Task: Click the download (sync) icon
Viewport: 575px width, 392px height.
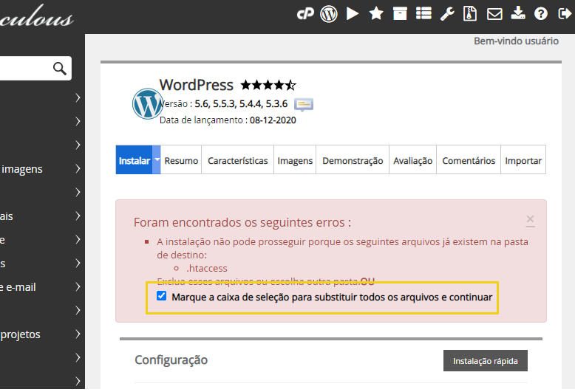Action: (518, 13)
